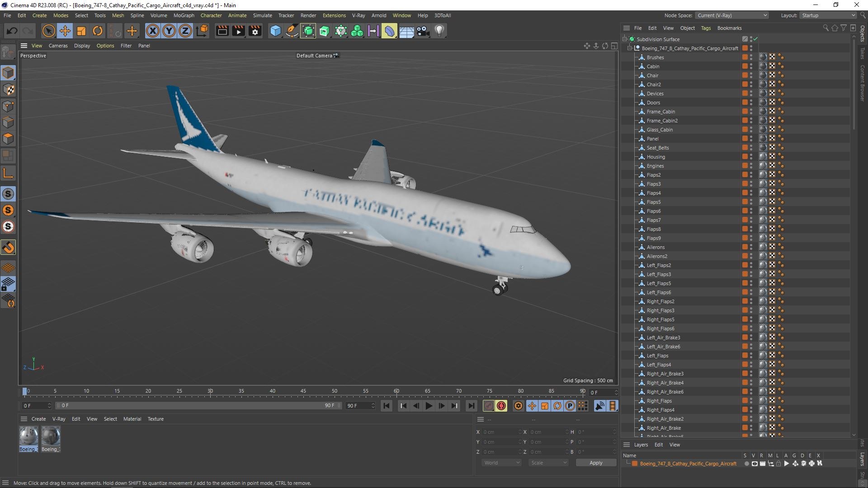
Task: Open the Material manager Texture menu
Action: pos(156,419)
